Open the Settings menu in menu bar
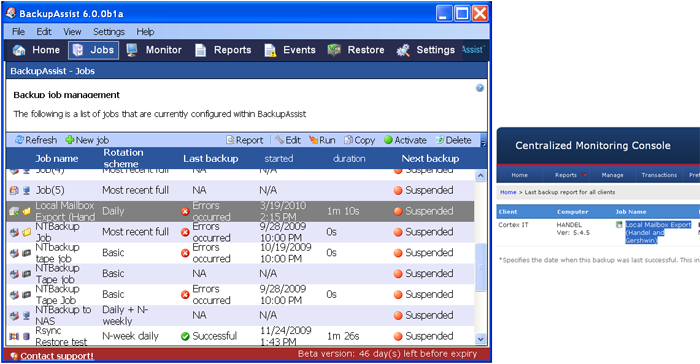Screen dimensions: 700x364 point(109,32)
